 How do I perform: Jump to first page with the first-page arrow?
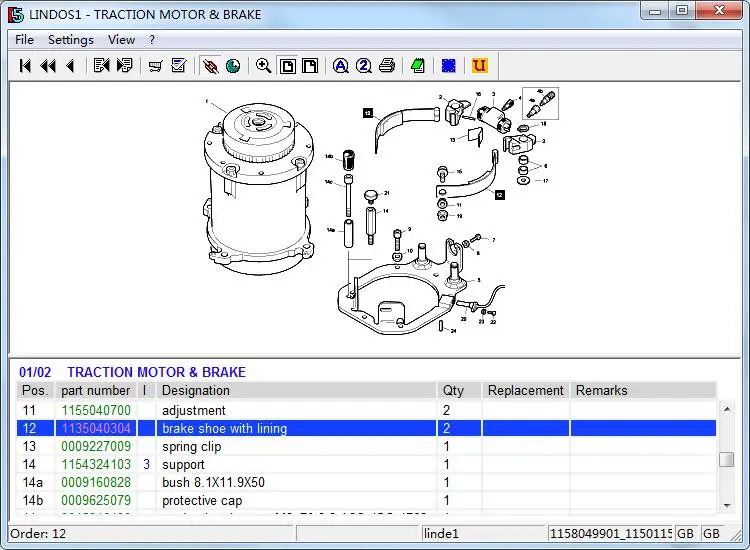(x=26, y=66)
